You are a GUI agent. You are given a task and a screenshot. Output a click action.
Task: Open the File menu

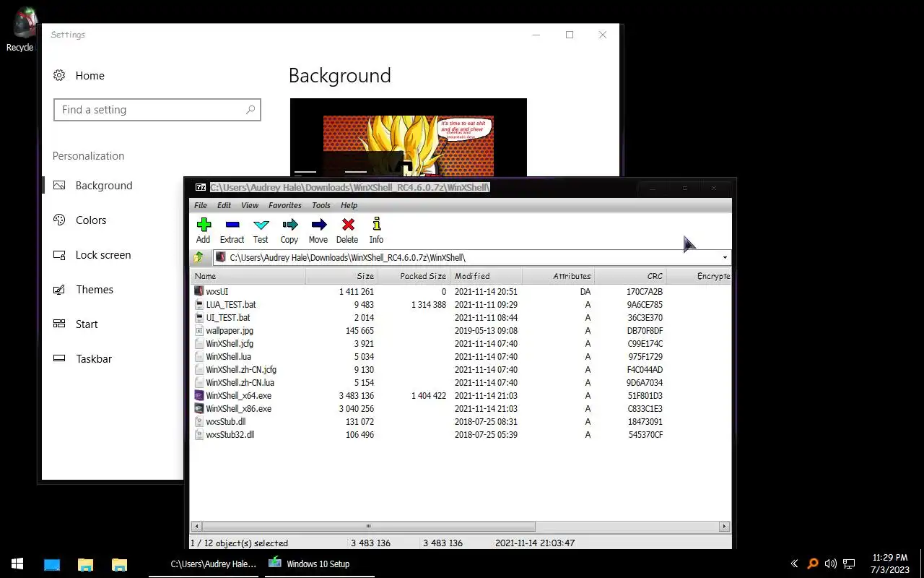(x=201, y=205)
